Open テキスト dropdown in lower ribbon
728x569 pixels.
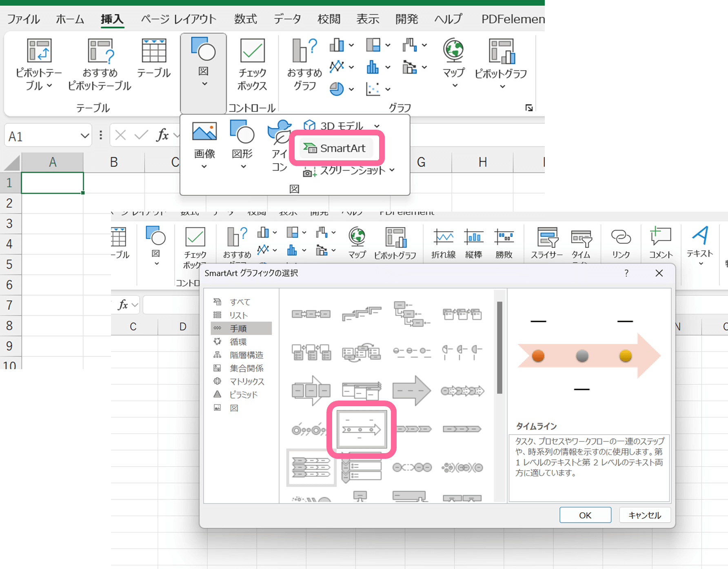click(700, 246)
